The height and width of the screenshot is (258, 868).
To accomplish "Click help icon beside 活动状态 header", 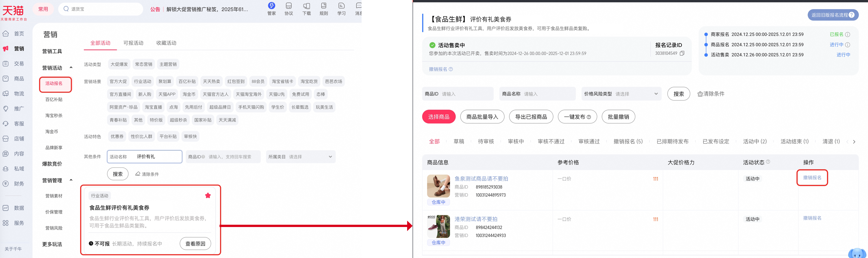I will coord(768,162).
